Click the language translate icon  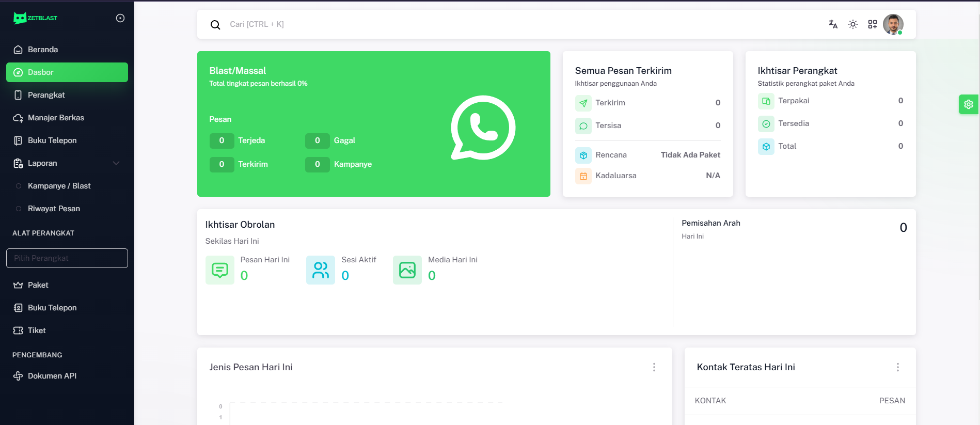coord(833,24)
